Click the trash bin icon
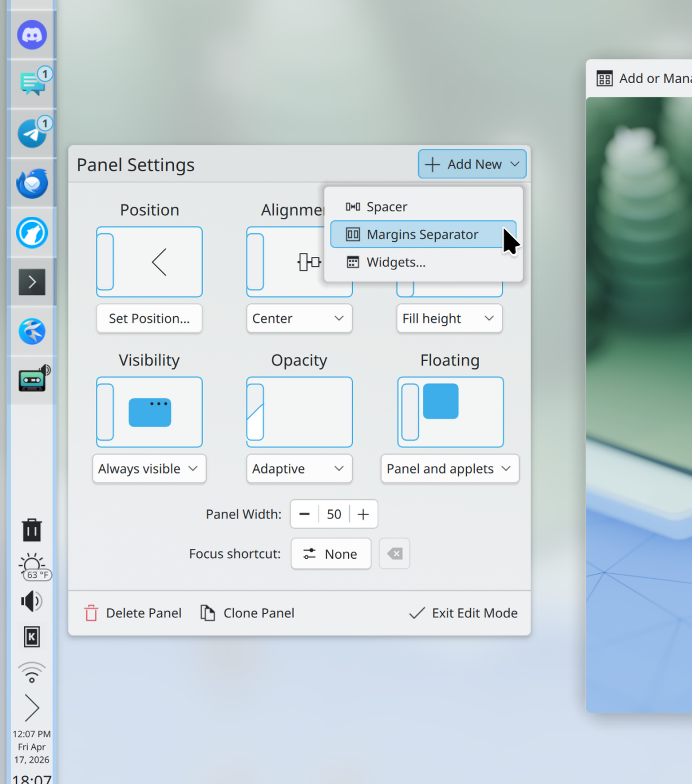 32,530
